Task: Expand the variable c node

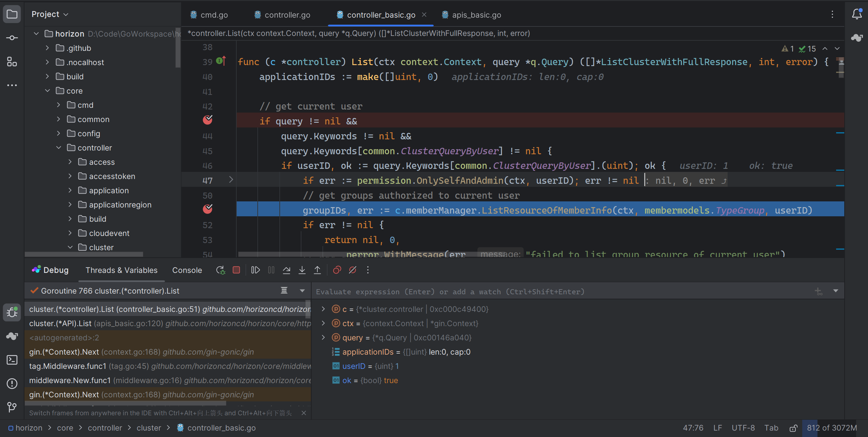Action: tap(323, 309)
